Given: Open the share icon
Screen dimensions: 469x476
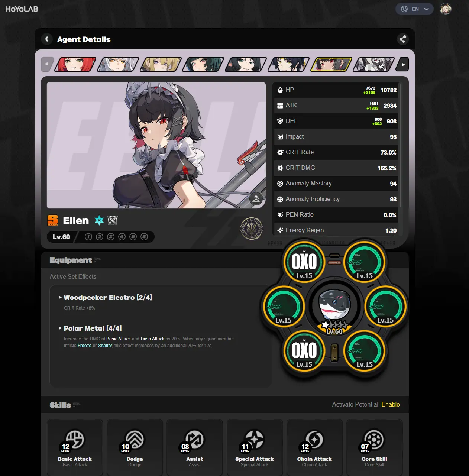Looking at the screenshot, I should pyautogui.click(x=402, y=39).
